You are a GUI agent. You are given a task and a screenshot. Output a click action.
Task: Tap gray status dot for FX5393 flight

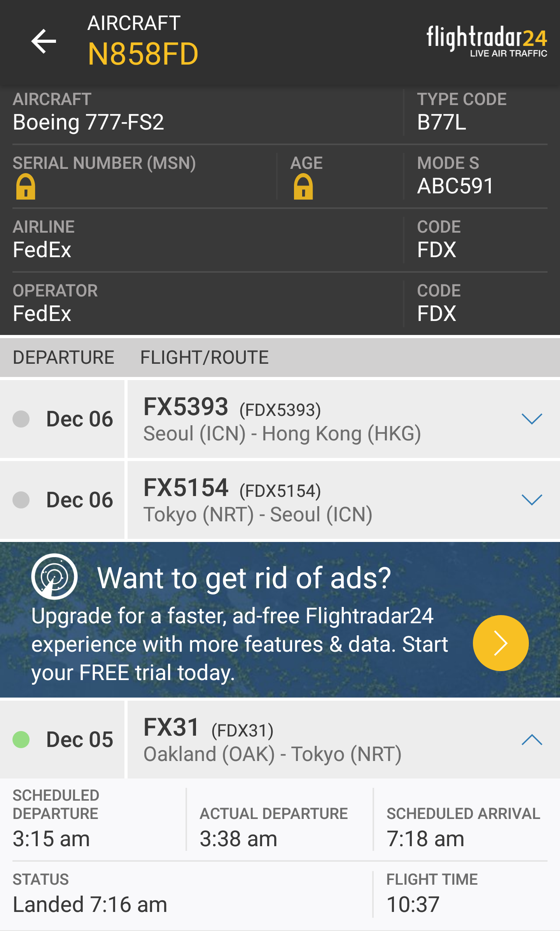(x=21, y=419)
